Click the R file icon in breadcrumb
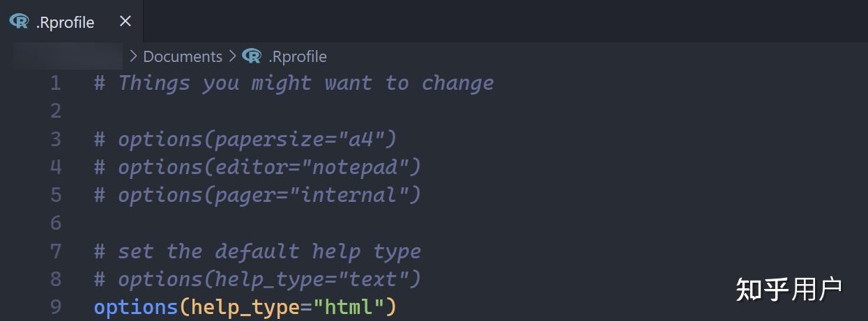Viewport: 868px width, 321px height. 252,56
